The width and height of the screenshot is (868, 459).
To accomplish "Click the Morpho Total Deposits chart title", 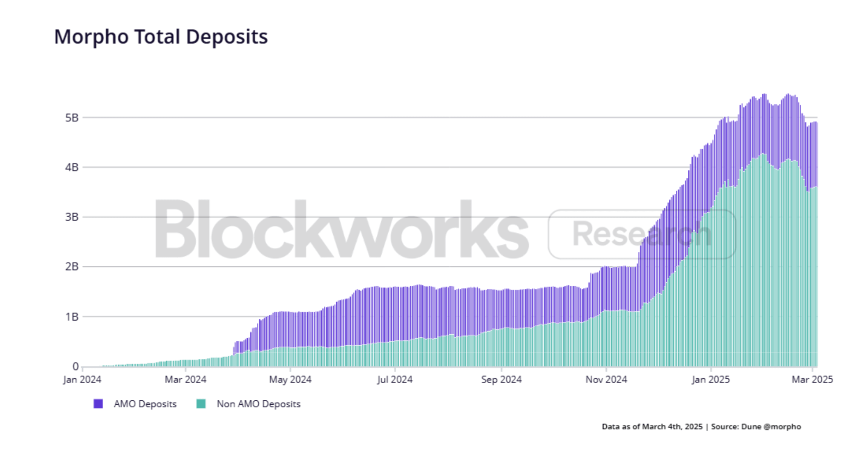I will click(x=161, y=37).
